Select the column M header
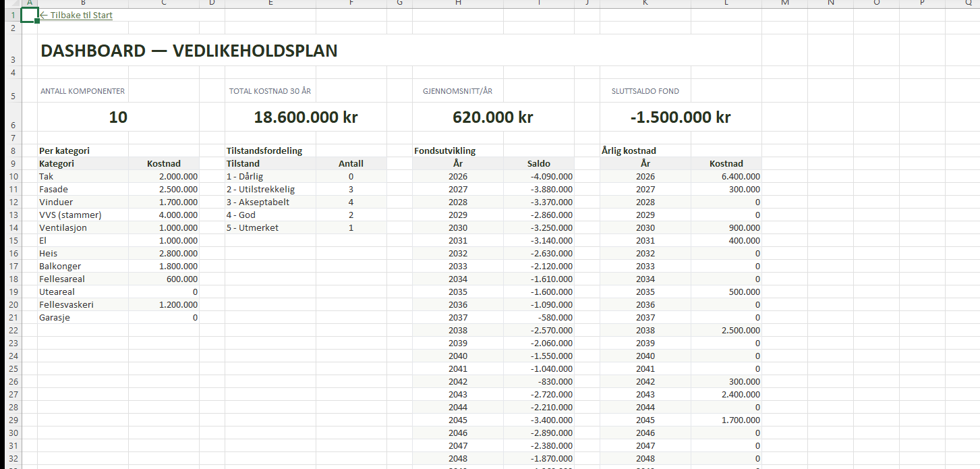 [x=784, y=3]
